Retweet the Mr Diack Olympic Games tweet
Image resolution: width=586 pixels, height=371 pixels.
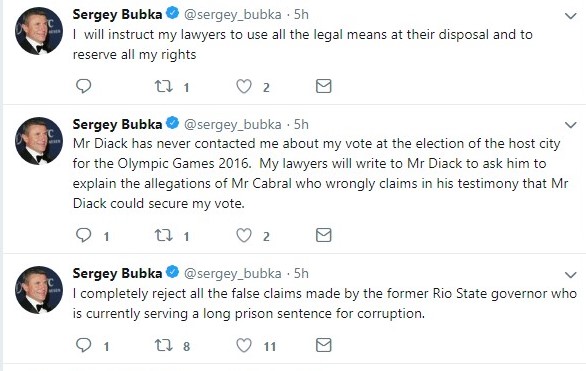click(164, 235)
